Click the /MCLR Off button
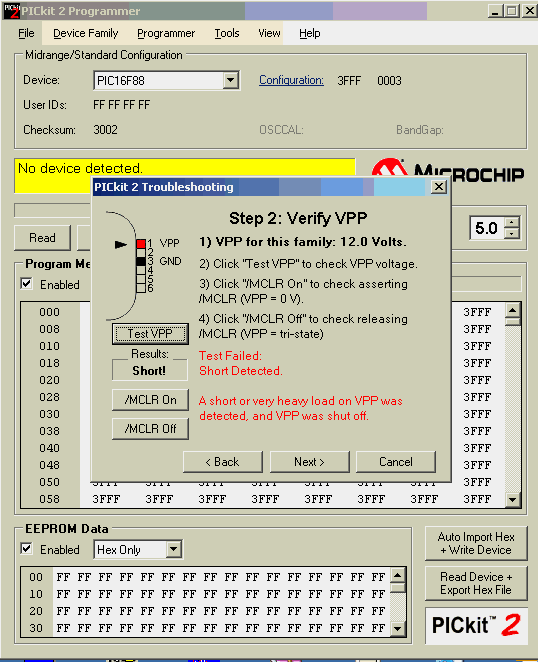Viewport: 538px width, 662px height. 150,429
